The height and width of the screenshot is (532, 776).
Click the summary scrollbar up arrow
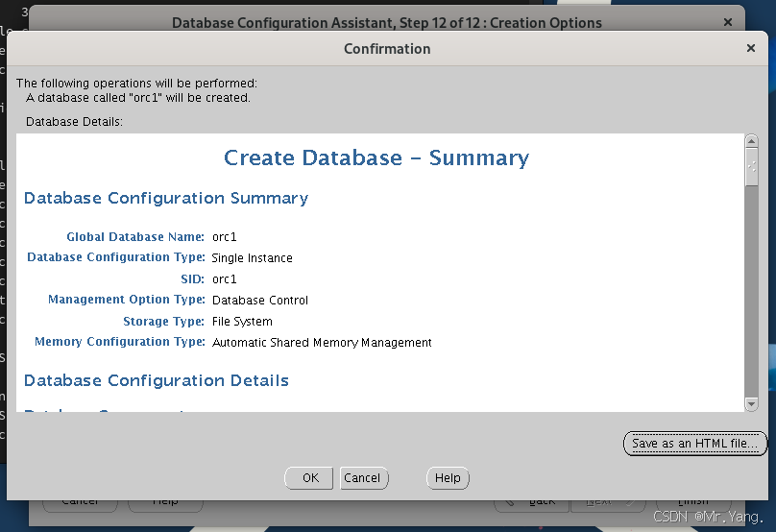click(x=751, y=141)
